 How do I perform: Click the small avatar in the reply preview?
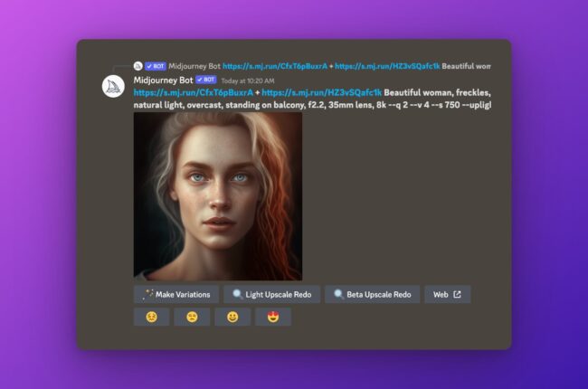[x=138, y=66]
